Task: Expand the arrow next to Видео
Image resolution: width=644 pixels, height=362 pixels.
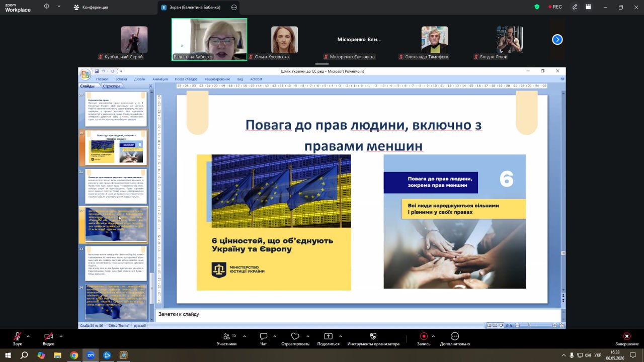Action: pyautogui.click(x=61, y=336)
